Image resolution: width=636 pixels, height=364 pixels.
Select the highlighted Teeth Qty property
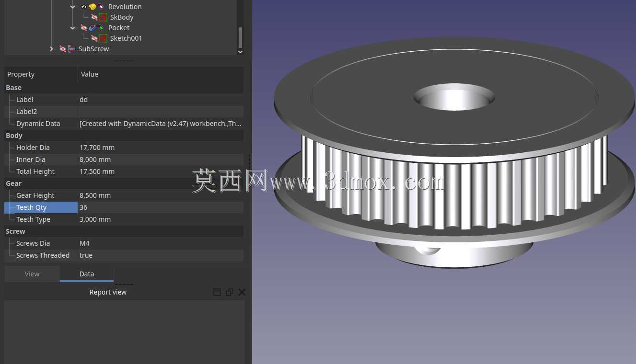(x=41, y=207)
